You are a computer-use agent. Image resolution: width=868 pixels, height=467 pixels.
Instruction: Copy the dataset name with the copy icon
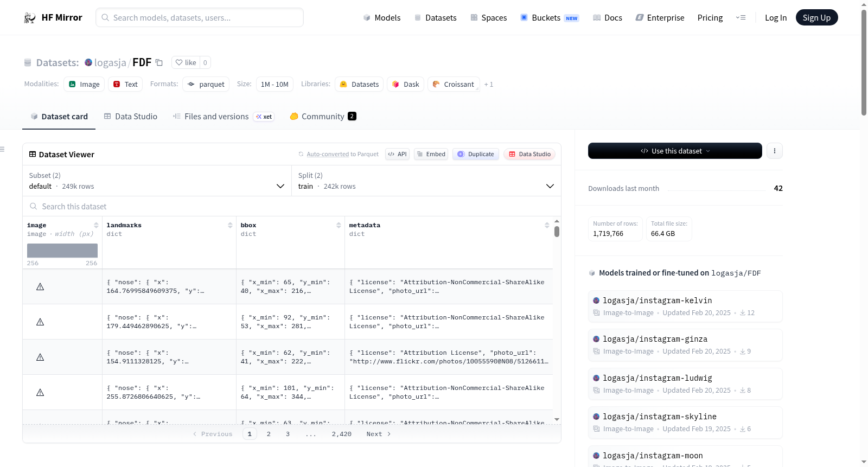click(x=159, y=62)
